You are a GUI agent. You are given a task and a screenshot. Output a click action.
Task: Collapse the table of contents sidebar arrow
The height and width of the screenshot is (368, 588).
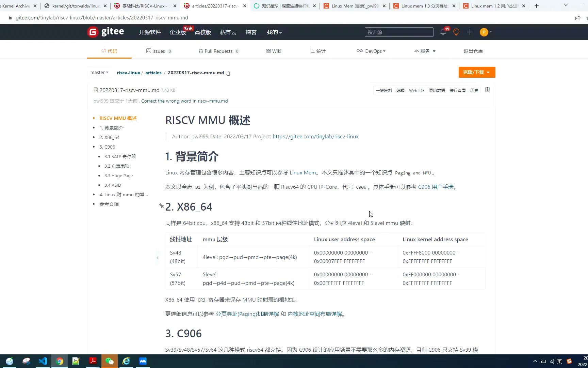pyautogui.click(x=158, y=258)
